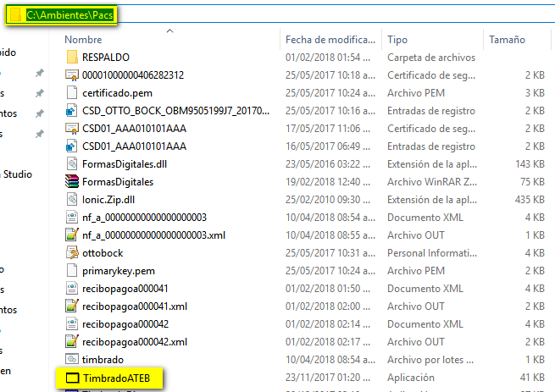Select the CSD_OTTO_BOCK registry entry icon
Viewport: 555px width, 392px height.
click(x=72, y=111)
